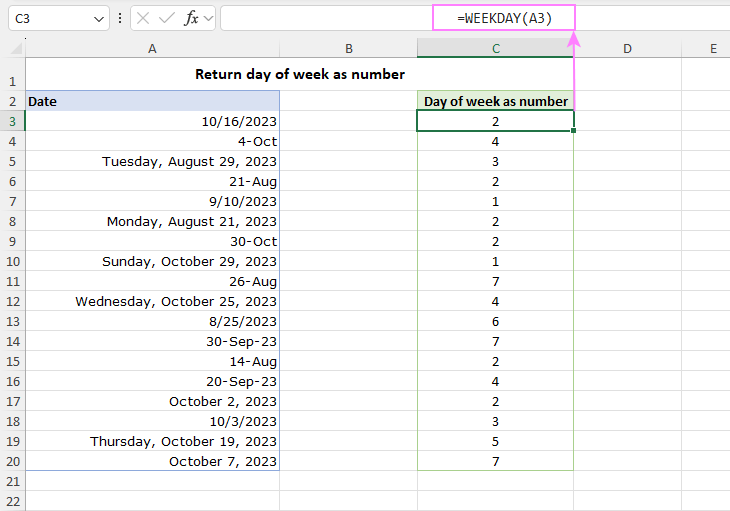
Task: Select cell containing 14-Aug
Action: [153, 362]
